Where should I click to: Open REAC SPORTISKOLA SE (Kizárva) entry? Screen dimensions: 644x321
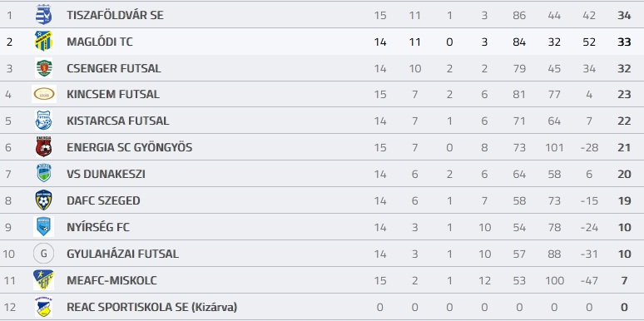152,307
